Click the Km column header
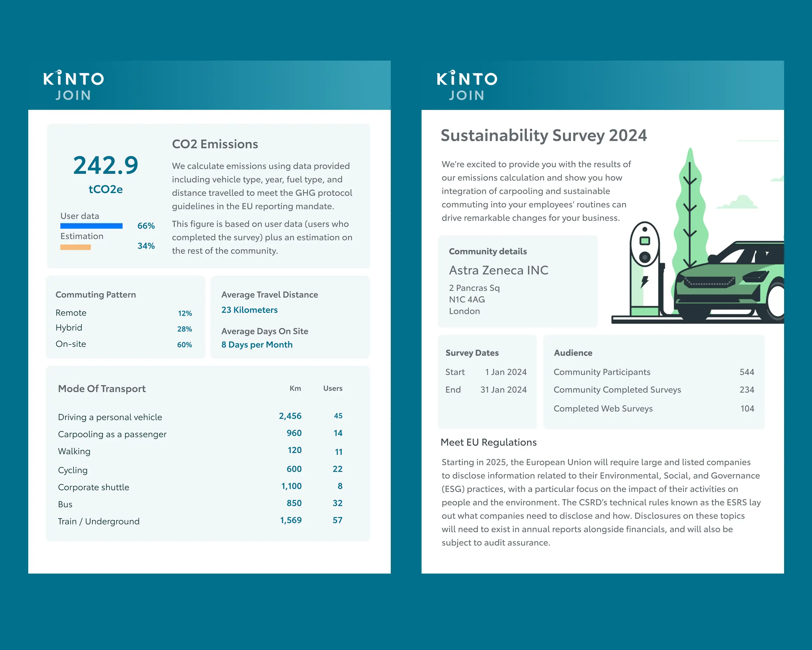This screenshot has width=812, height=650. pyautogui.click(x=295, y=388)
